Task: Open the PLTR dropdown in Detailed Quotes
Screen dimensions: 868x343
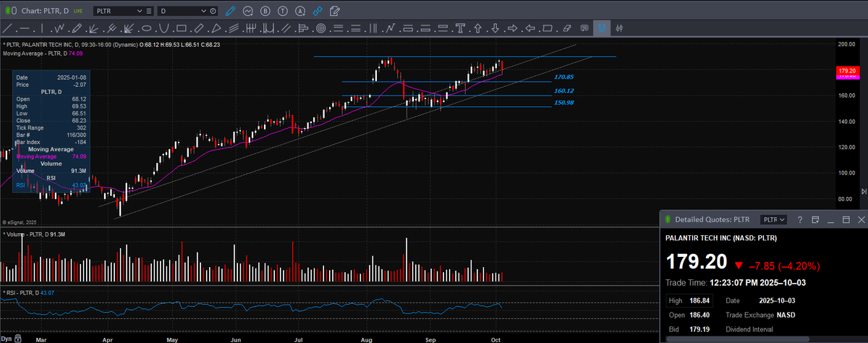Action: (x=773, y=219)
